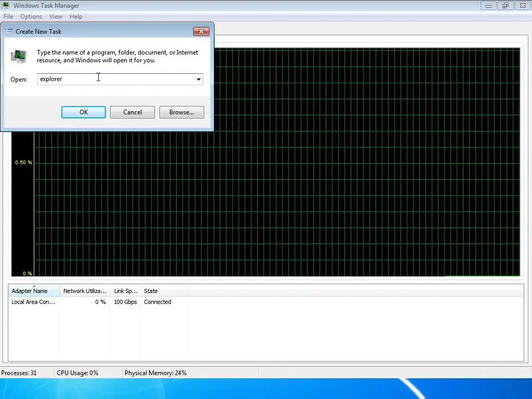
Task: Open the Help menu
Action: 76,17
